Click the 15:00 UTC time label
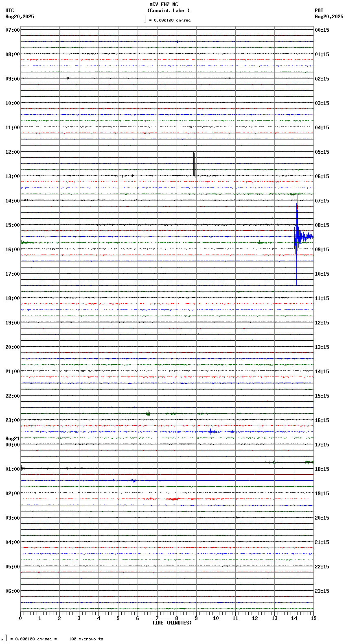Viewport: 346px width, 644px height. [x=13, y=225]
